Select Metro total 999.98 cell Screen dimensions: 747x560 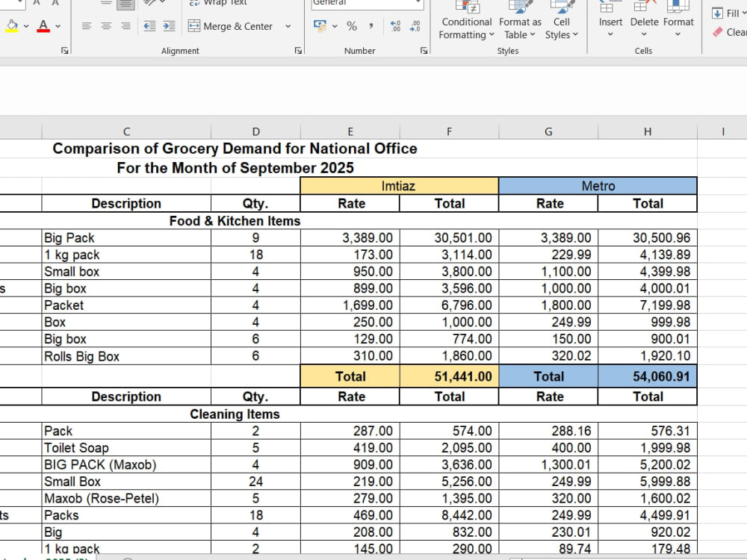(x=648, y=322)
